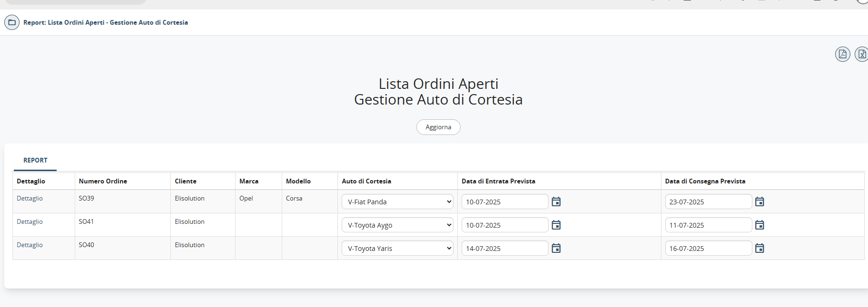Click the 11-07-2025 delivery date field

point(708,225)
